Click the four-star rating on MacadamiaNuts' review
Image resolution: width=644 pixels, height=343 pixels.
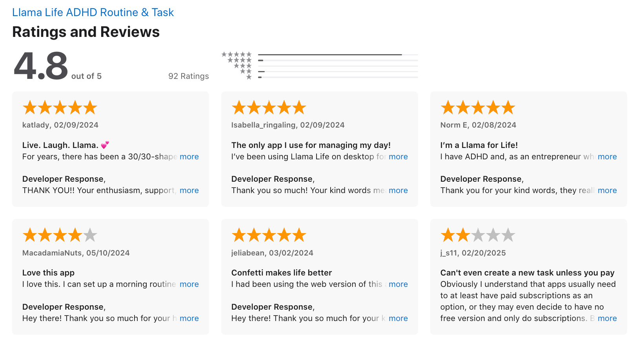point(60,235)
